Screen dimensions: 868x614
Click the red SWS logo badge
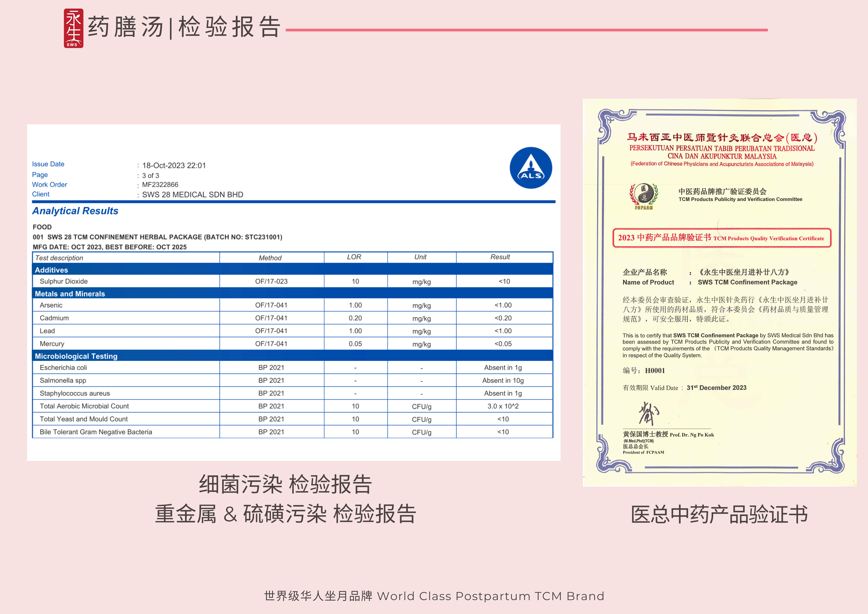73,28
